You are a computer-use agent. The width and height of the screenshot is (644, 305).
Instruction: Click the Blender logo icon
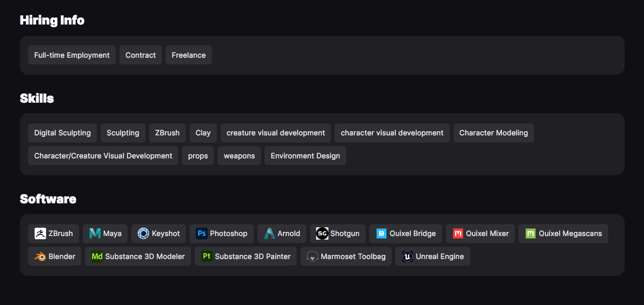[40, 256]
